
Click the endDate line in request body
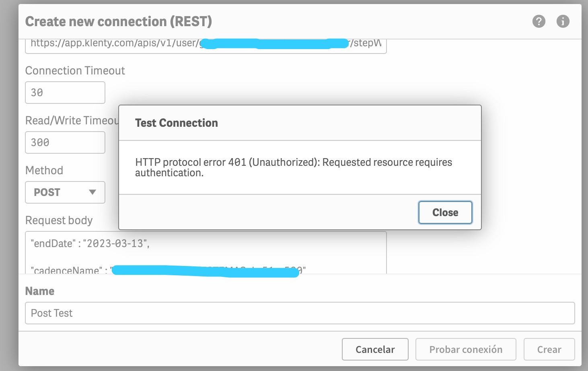90,243
